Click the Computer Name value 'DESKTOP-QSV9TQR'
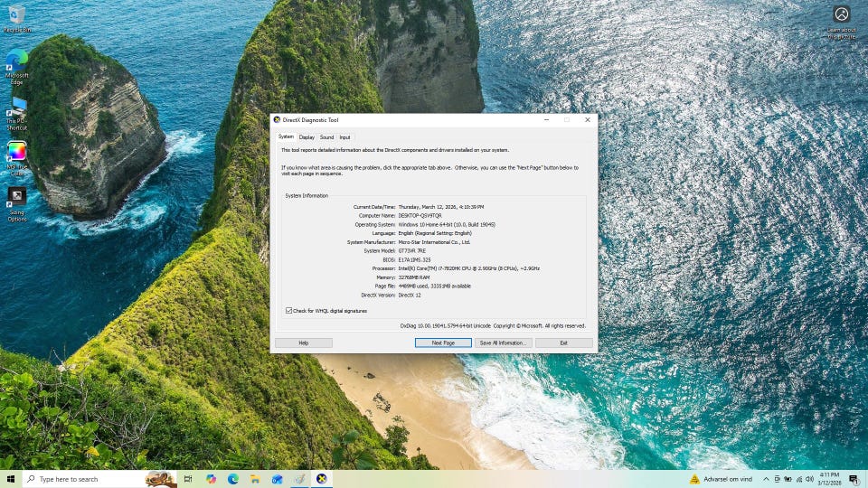Screen dimensions: 868x488 coord(420,216)
